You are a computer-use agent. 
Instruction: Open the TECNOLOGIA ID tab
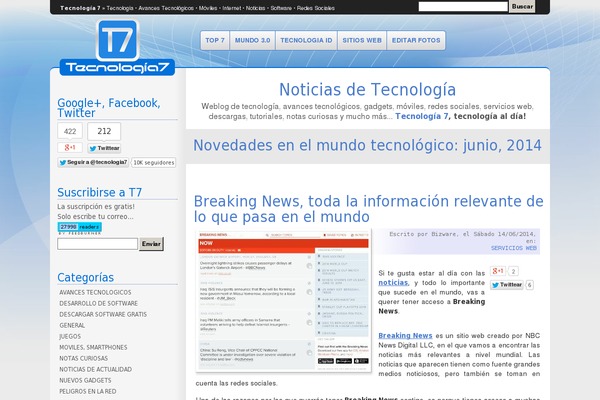pos(306,40)
